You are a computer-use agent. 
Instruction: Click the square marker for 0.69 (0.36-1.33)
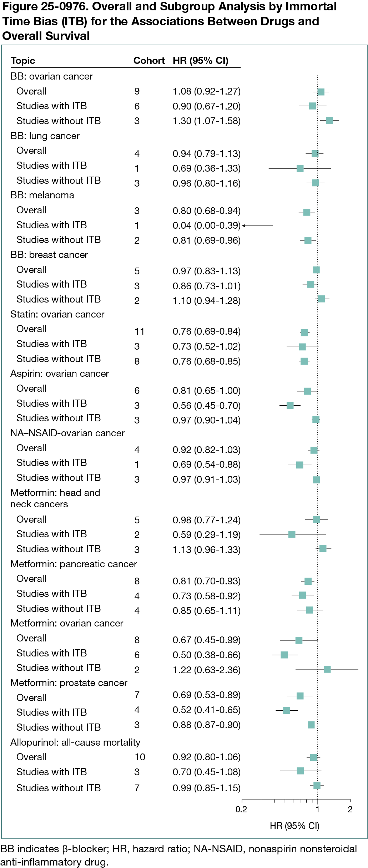click(300, 168)
